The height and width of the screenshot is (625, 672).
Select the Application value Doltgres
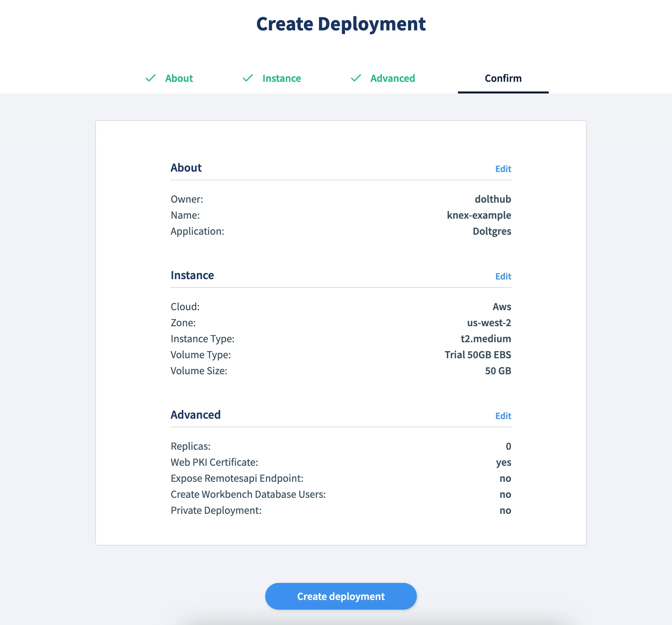click(492, 231)
